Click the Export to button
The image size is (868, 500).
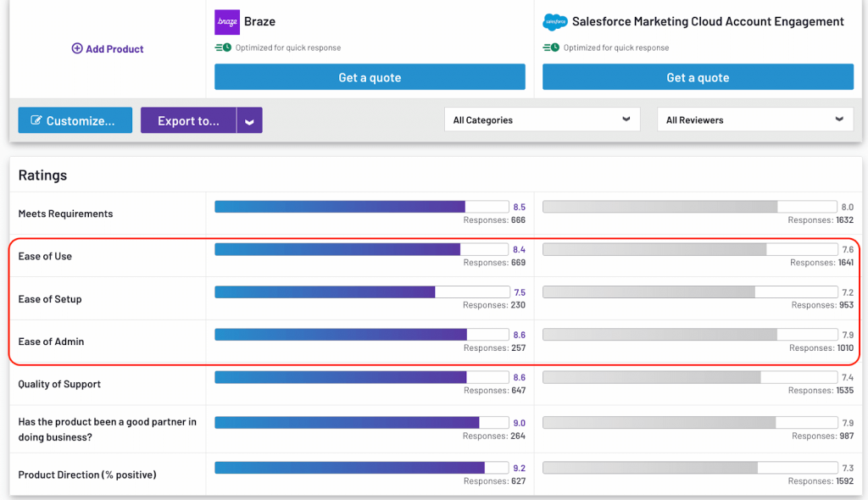click(188, 119)
